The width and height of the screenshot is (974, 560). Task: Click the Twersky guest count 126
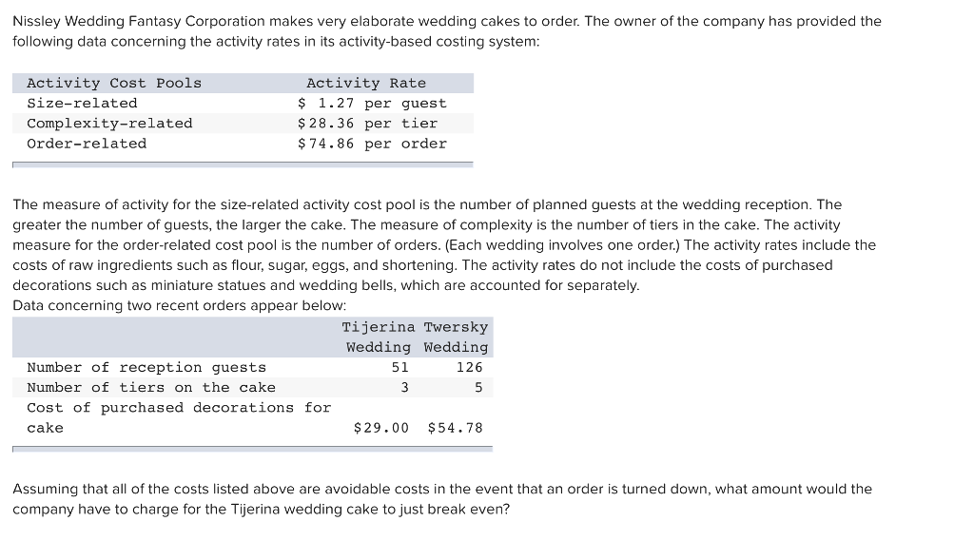click(x=470, y=368)
